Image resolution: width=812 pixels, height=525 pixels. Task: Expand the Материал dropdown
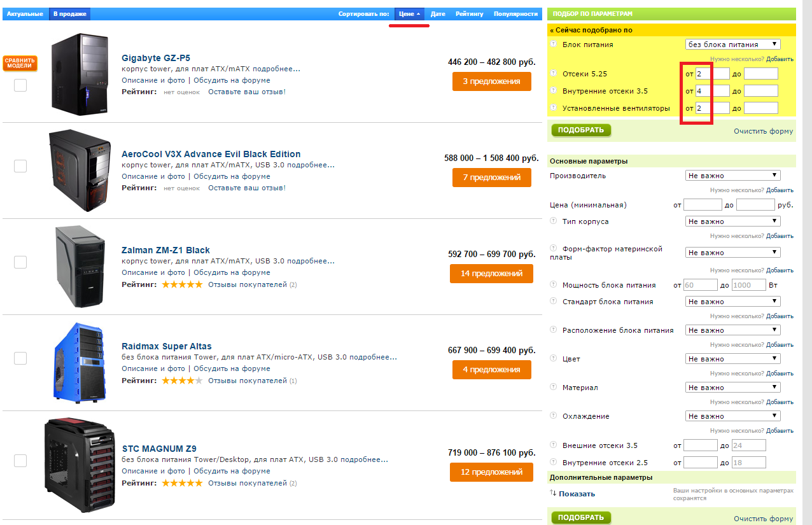pyautogui.click(x=733, y=388)
